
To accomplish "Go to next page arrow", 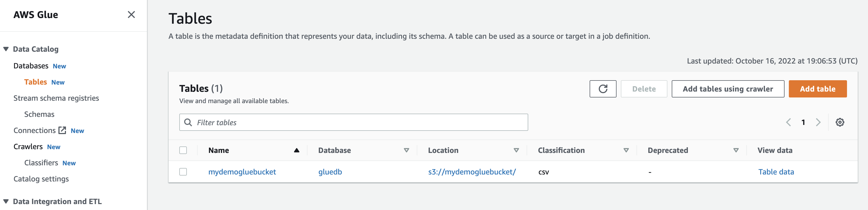I will 818,122.
